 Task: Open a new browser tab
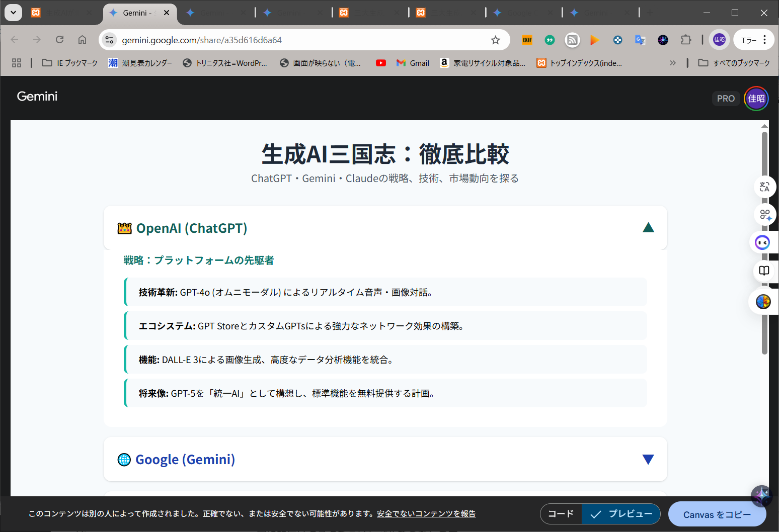(650, 13)
